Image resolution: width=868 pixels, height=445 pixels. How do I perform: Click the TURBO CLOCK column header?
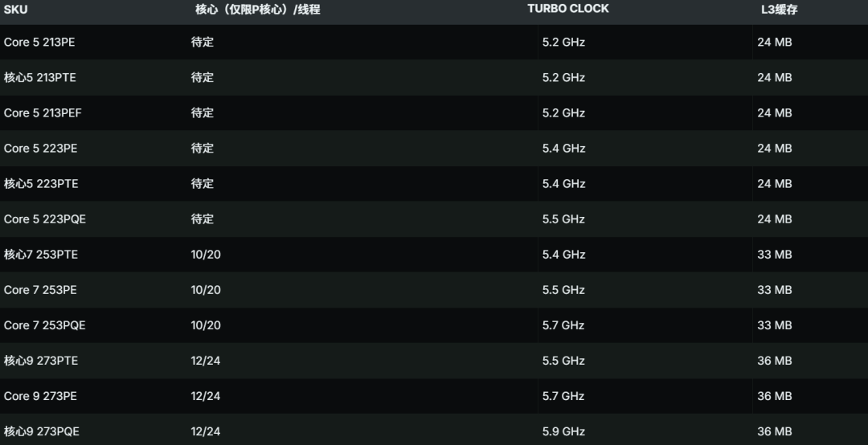tap(567, 9)
